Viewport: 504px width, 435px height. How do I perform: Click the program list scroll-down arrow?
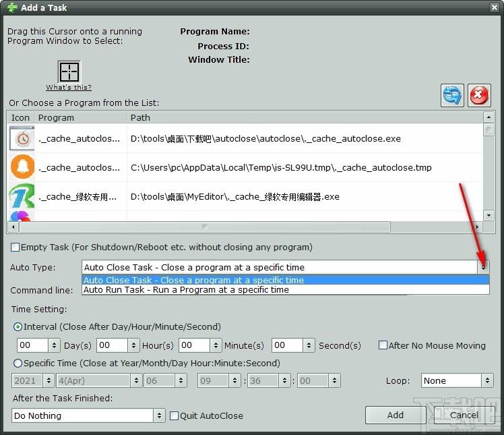489,215
